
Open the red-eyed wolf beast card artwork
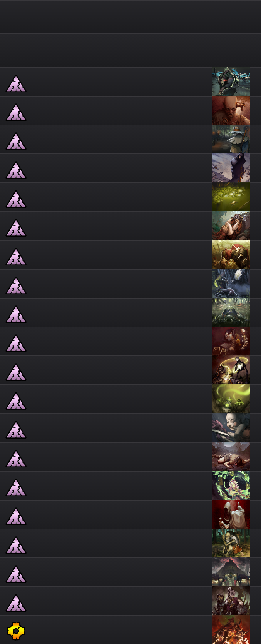click(231, 82)
